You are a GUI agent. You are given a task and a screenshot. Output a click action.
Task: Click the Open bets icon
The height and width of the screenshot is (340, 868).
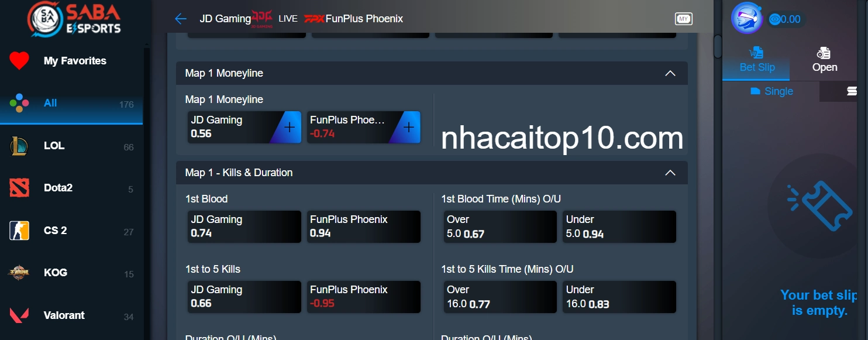pyautogui.click(x=824, y=53)
